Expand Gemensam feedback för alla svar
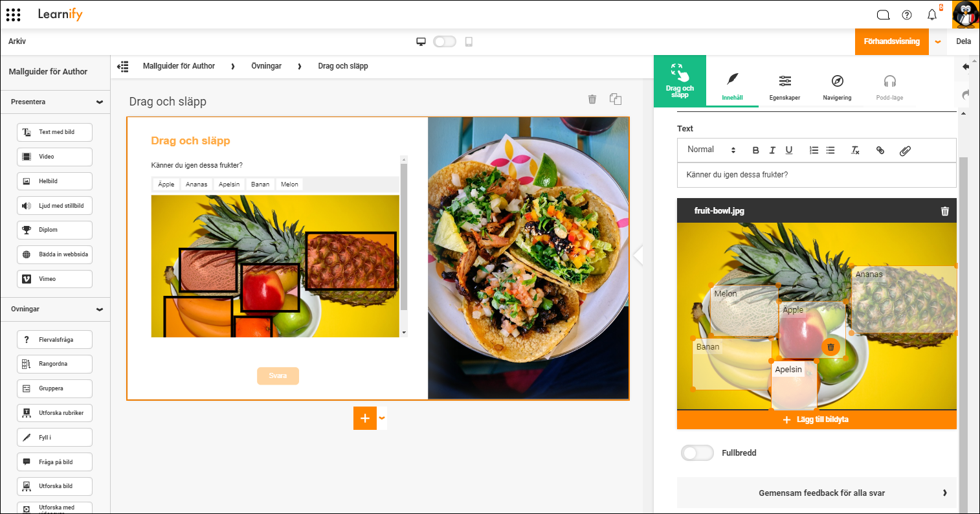Screen dimensions: 980x514 (x=817, y=493)
